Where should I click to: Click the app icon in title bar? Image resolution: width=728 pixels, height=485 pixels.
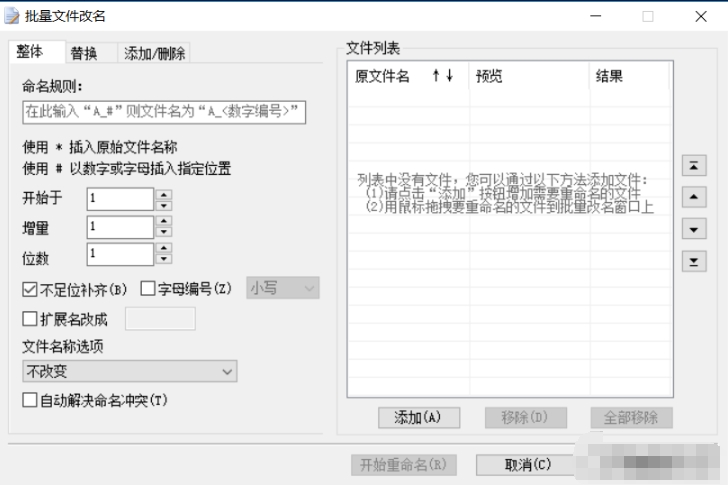click(12, 16)
